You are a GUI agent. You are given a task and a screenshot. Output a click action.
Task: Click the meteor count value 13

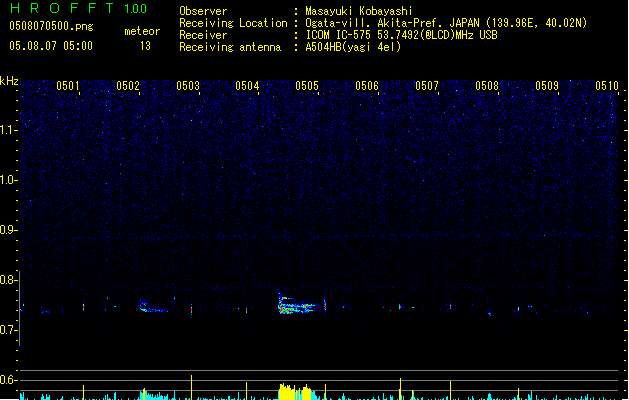(x=145, y=46)
